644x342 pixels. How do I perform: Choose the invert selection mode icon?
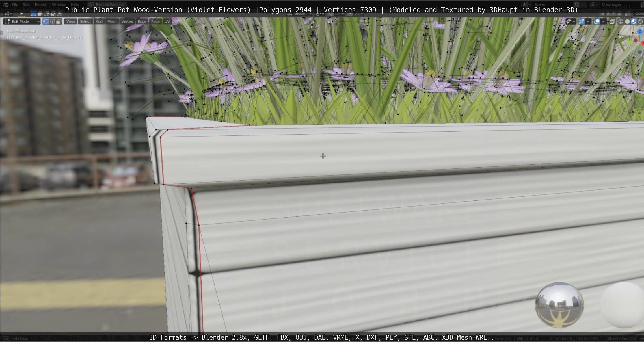click(53, 14)
